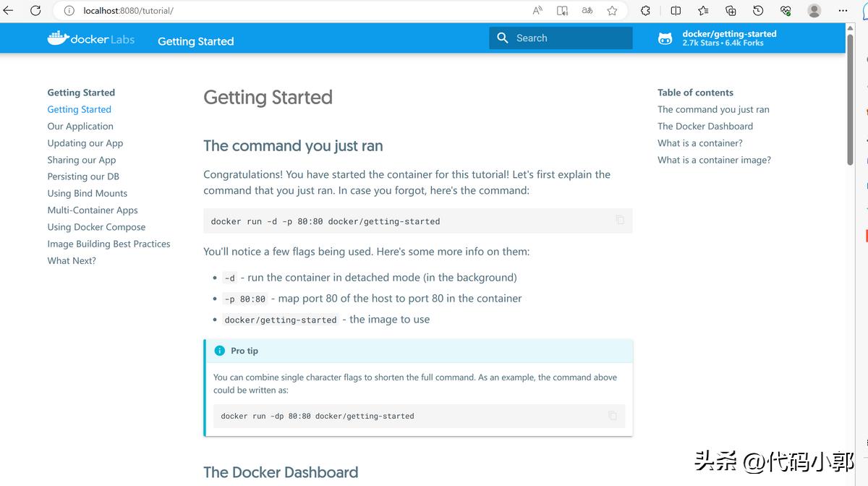Select Multi-Container Apps in the sidebar
The width and height of the screenshot is (868, 486).
[x=93, y=210]
